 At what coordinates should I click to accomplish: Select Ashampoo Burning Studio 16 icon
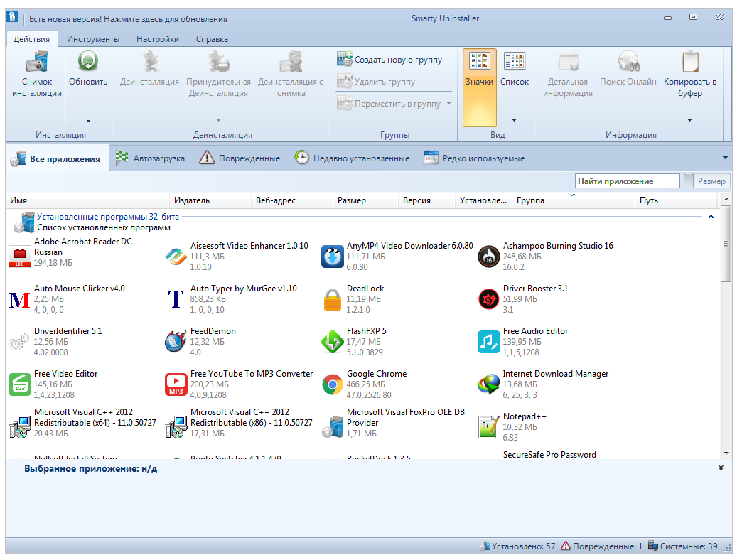coord(488,257)
